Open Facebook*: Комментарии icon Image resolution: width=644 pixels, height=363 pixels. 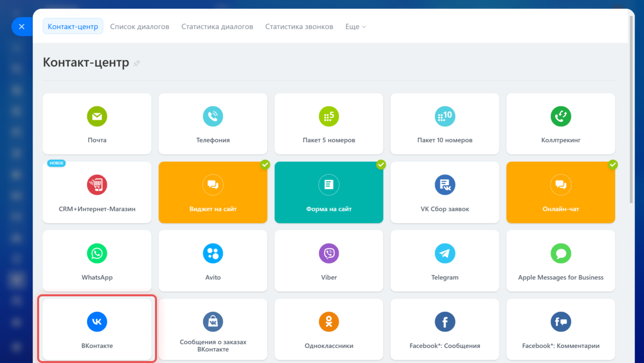[x=561, y=322]
